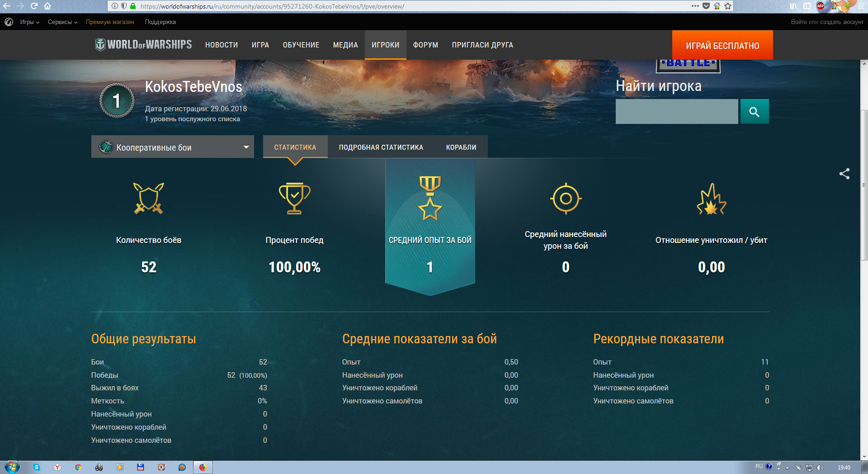Viewport: 868px width, 474px height.
Task: Click the Выжил в боях row label
Action: pyautogui.click(x=115, y=388)
